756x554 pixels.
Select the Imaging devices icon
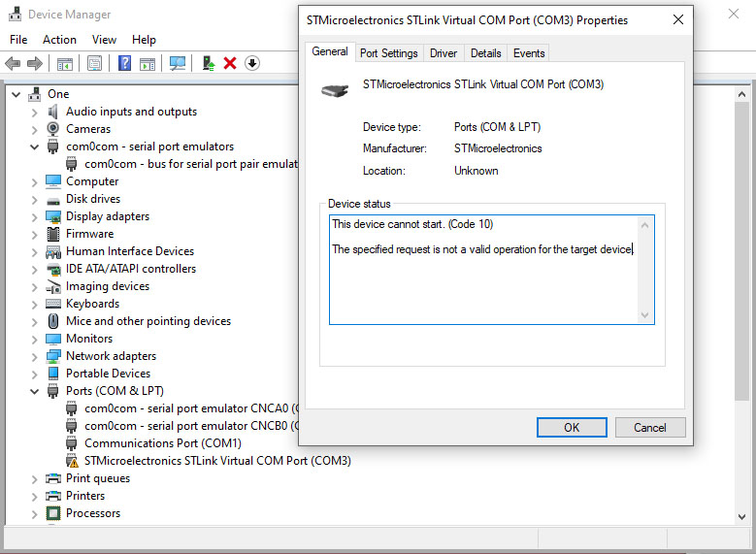click(x=53, y=286)
